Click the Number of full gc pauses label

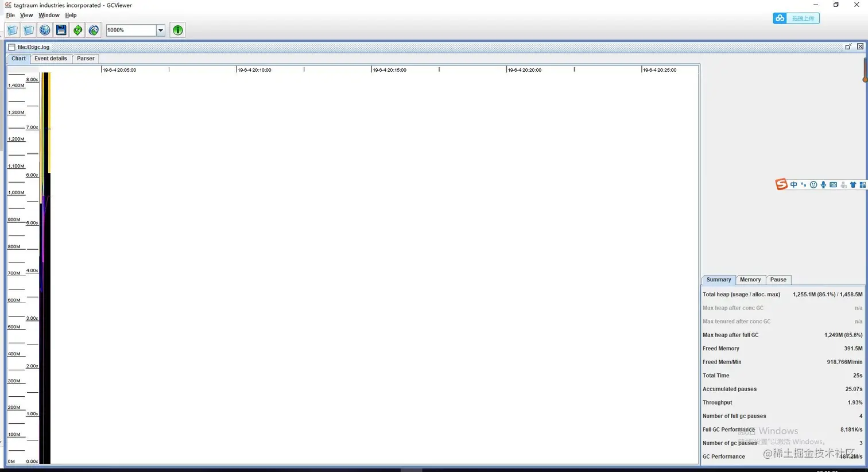[734, 416]
